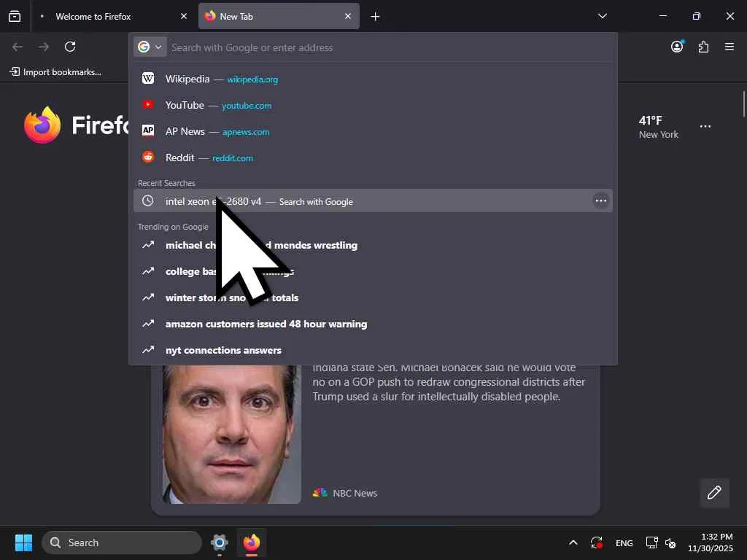Open the Indiana state Sen. article text

tap(449, 382)
